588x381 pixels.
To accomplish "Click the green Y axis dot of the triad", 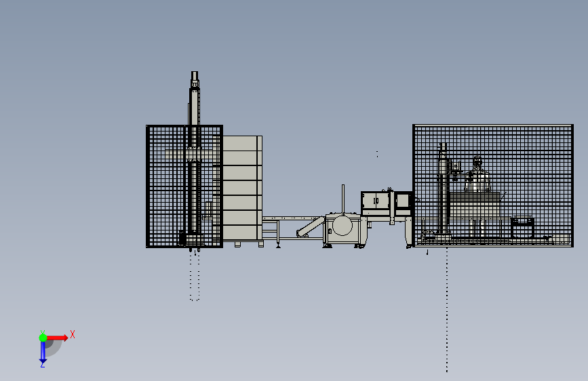I will pos(43,338).
